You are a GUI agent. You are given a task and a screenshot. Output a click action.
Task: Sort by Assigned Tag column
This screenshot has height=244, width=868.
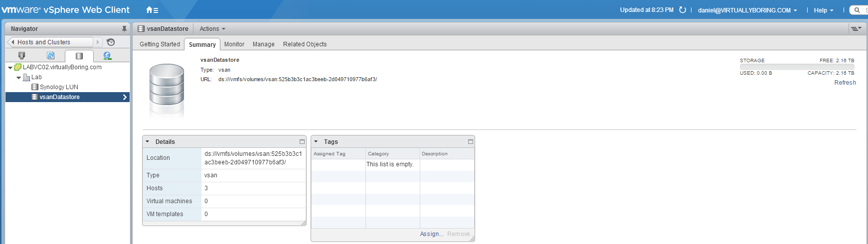pyautogui.click(x=339, y=154)
